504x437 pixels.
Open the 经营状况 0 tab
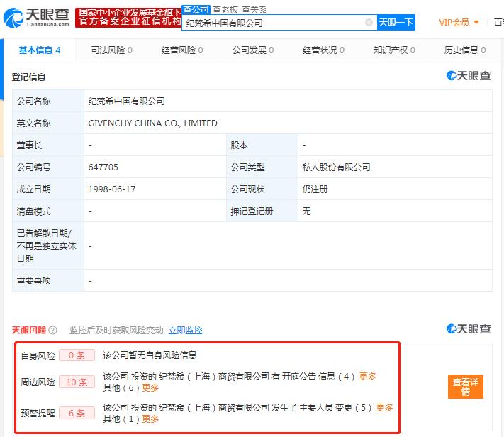[x=324, y=50]
